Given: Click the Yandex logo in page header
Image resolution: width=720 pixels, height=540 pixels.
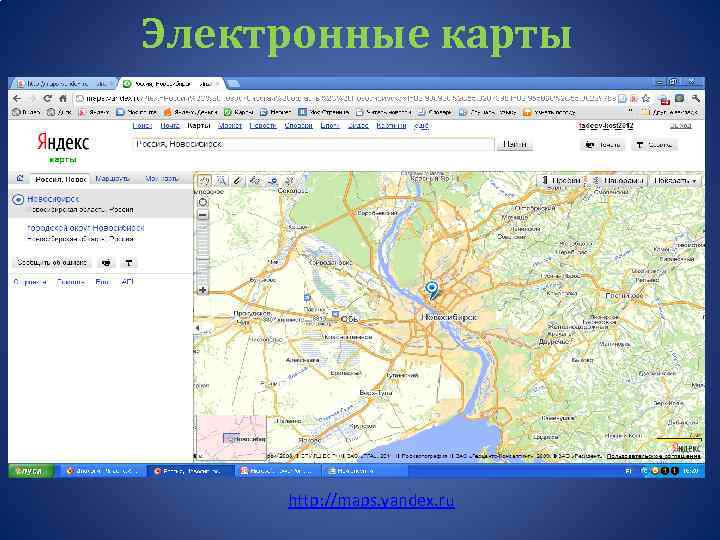Looking at the screenshot, I should tap(63, 142).
